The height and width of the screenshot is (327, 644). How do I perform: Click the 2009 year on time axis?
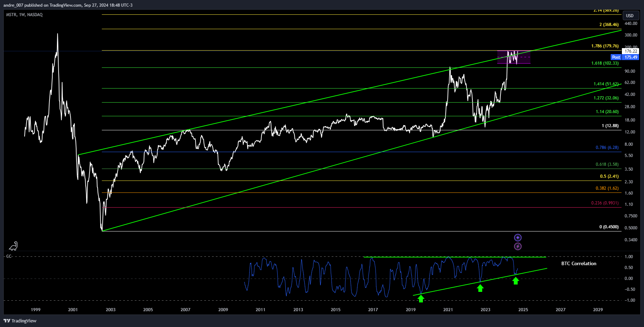223,310
